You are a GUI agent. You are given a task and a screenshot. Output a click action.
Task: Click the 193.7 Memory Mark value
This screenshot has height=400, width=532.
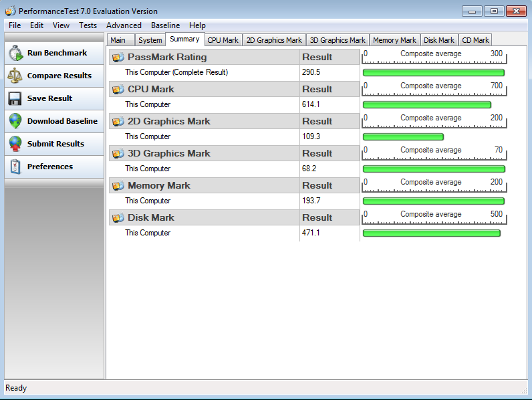click(x=311, y=201)
